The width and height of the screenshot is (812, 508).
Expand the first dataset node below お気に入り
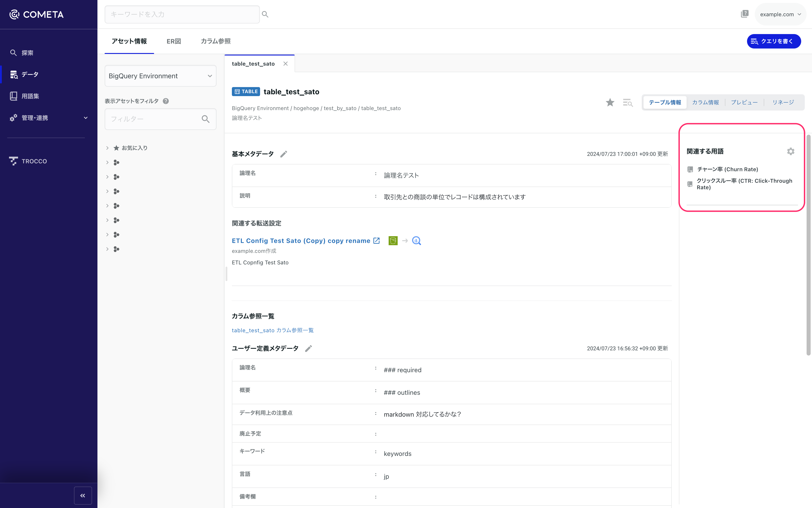[107, 162]
